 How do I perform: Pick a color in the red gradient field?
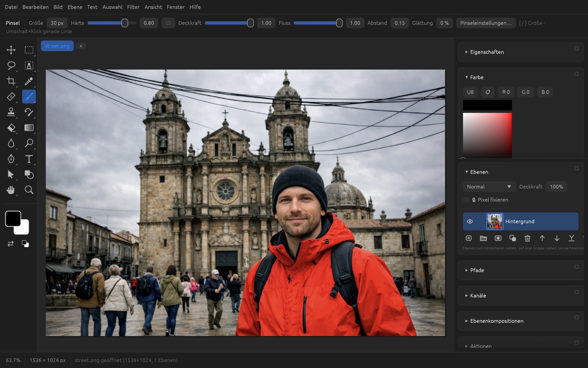(x=487, y=135)
